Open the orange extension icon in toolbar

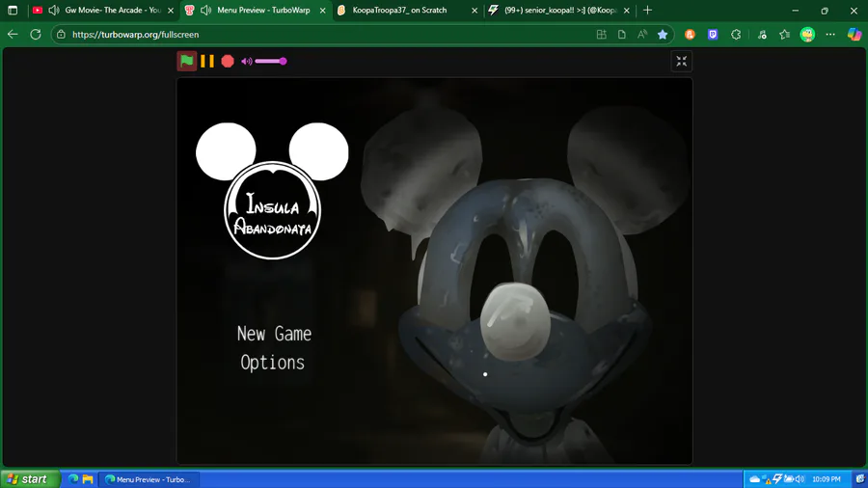(x=690, y=35)
